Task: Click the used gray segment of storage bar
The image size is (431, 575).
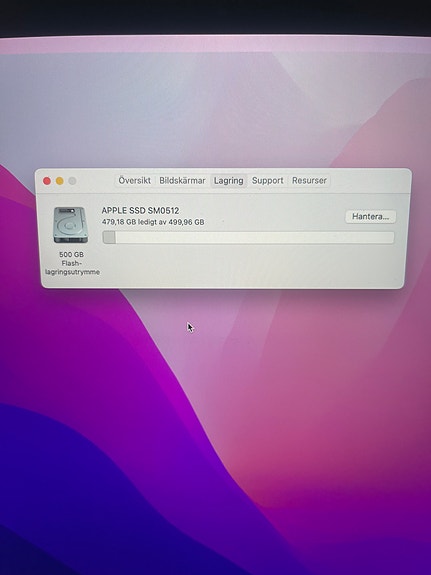Action: tap(109, 237)
